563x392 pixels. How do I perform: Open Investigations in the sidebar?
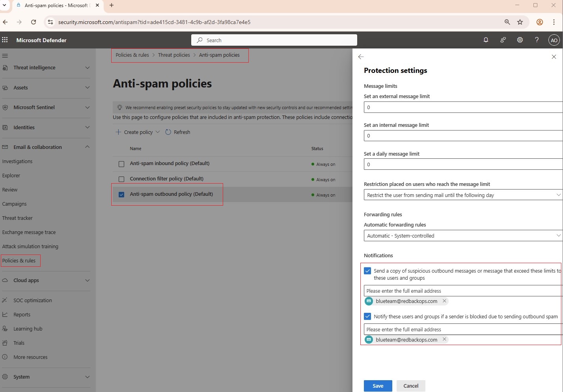pyautogui.click(x=17, y=161)
